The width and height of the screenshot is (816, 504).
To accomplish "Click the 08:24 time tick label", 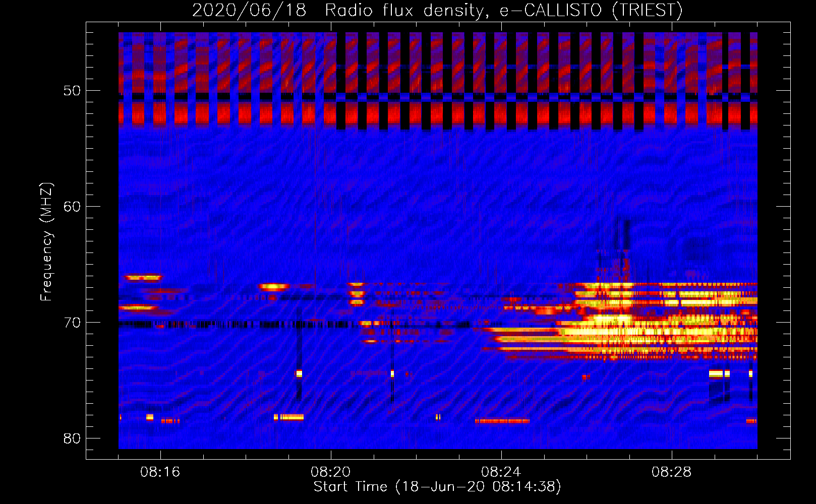I will tap(501, 472).
